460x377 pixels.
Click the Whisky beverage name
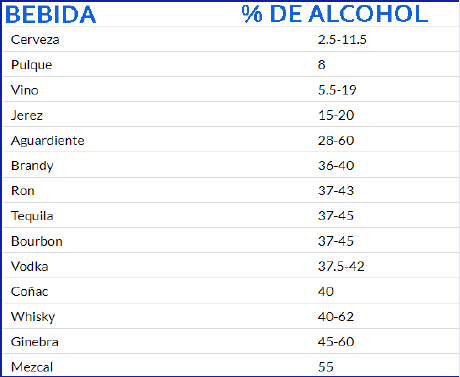[x=33, y=317]
